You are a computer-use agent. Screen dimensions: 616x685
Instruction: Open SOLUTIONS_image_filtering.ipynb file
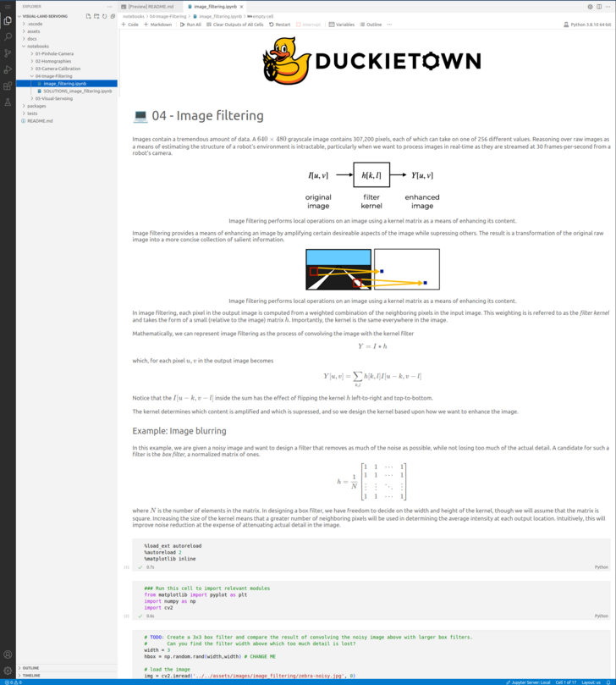point(77,91)
